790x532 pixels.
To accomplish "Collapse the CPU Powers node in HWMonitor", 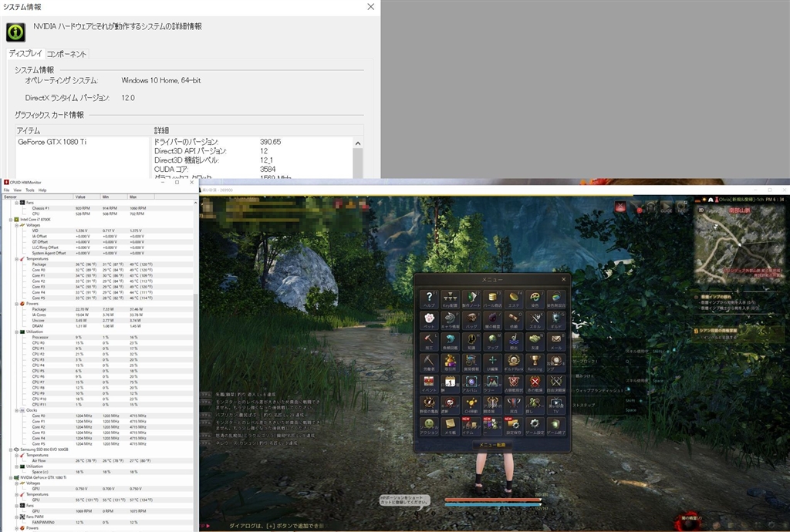I will tap(16, 304).
